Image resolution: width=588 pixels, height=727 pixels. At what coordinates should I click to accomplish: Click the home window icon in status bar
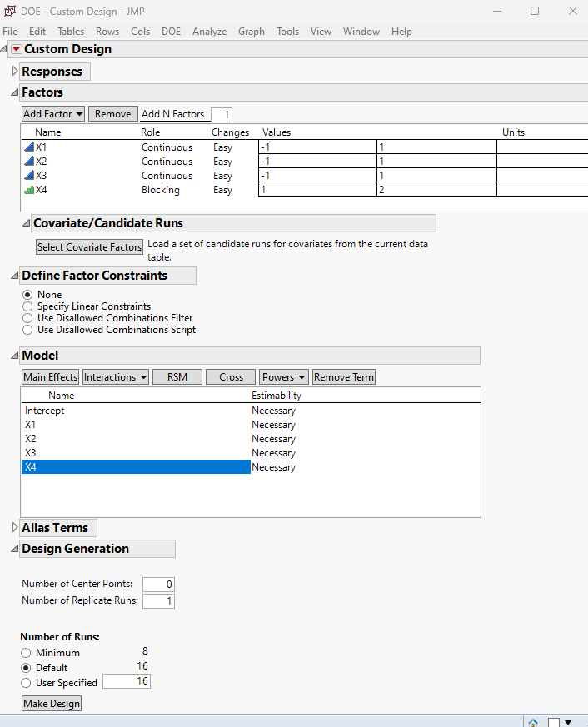point(533,722)
